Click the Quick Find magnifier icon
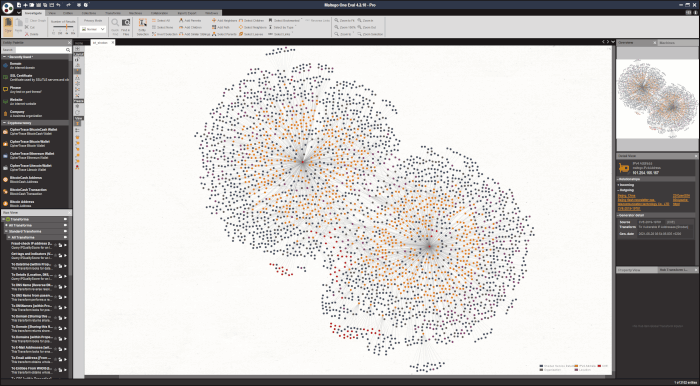 (115, 23)
